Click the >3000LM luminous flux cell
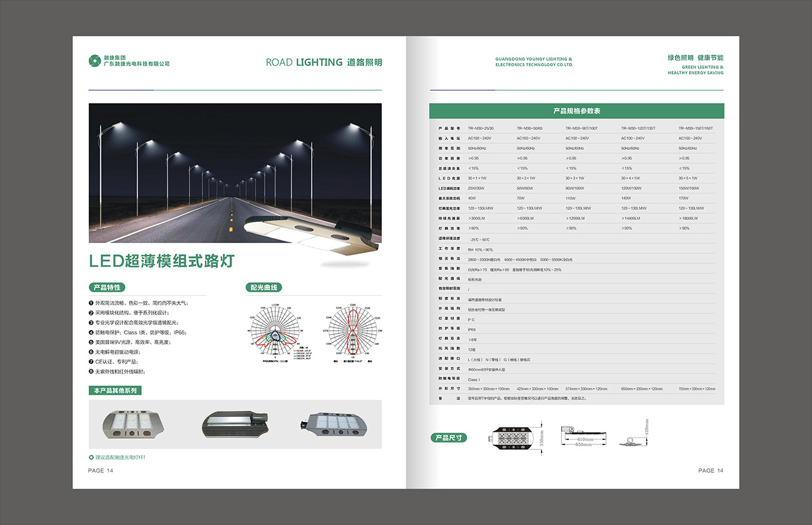Image resolution: width=812 pixels, height=525 pixels. click(477, 218)
